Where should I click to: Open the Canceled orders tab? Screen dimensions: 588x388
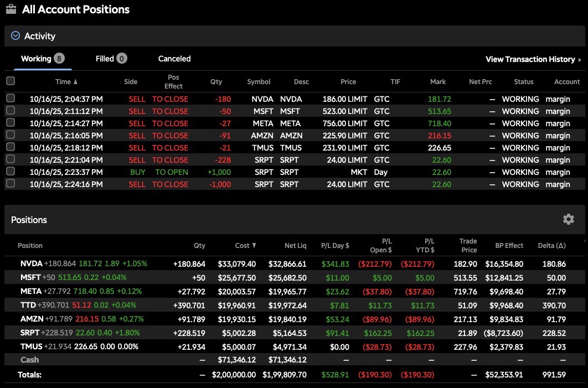174,59
